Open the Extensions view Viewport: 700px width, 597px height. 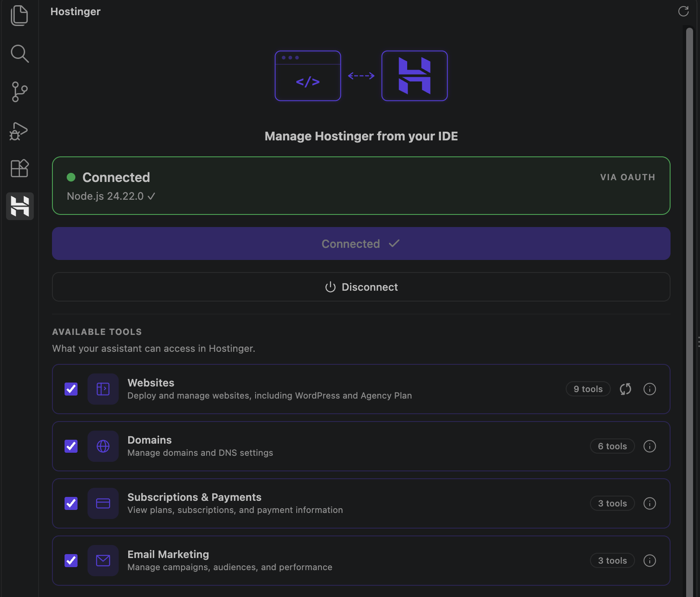pos(19,168)
